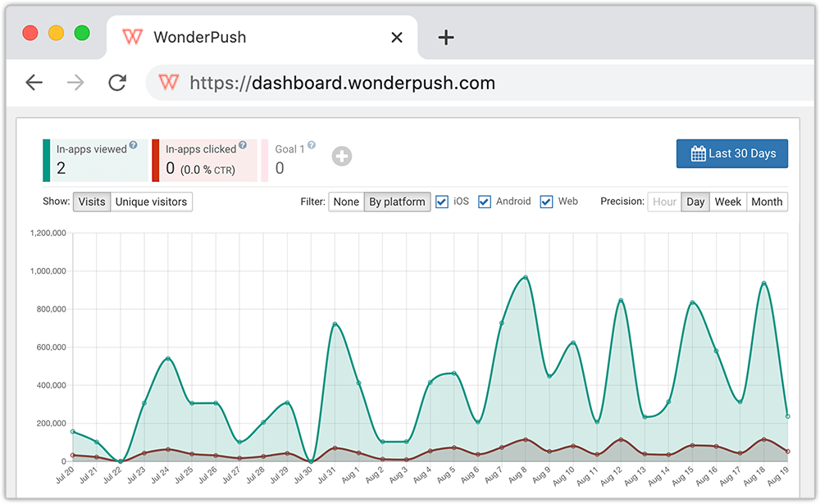Set filter to By platform

pos(397,202)
